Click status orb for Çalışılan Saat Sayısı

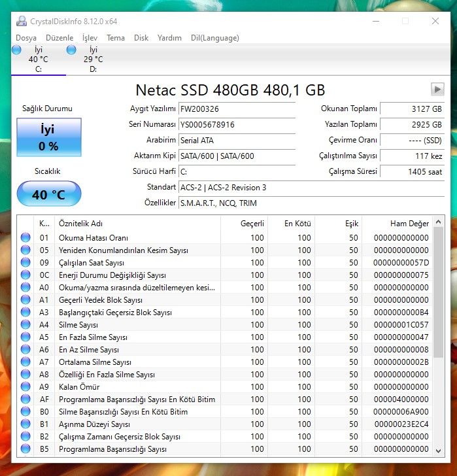pyautogui.click(x=25, y=262)
